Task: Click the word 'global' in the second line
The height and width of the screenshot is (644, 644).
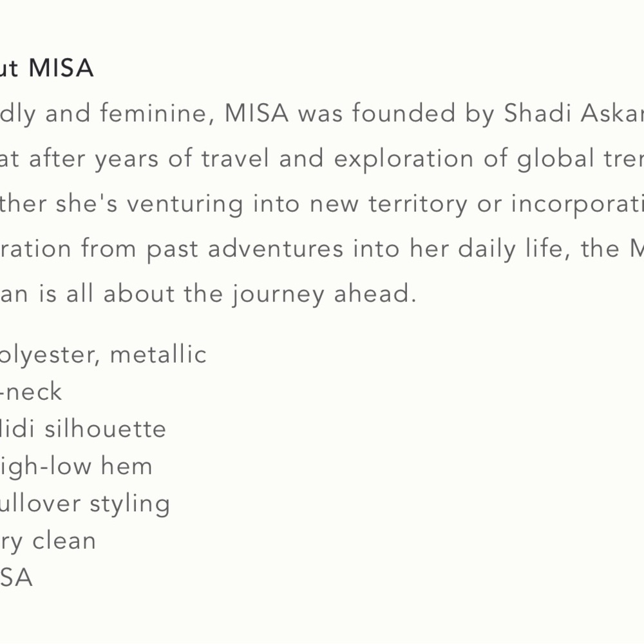Action: coord(553,158)
